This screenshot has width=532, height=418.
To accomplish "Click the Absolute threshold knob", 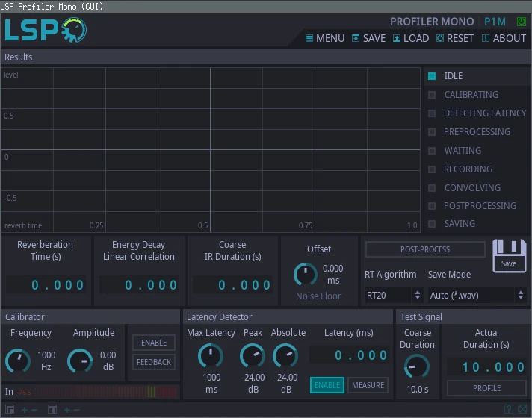I will point(285,356).
